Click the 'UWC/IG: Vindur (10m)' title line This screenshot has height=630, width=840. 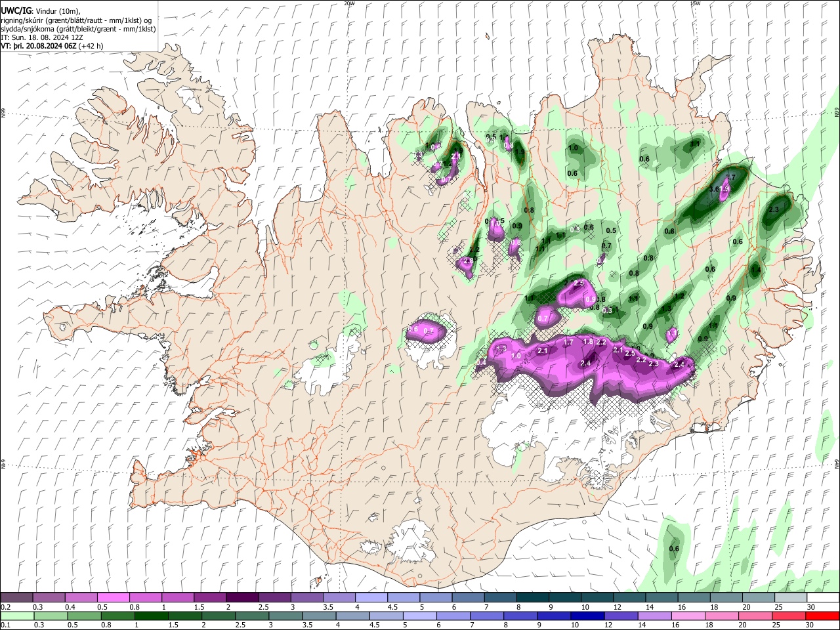(x=40, y=10)
